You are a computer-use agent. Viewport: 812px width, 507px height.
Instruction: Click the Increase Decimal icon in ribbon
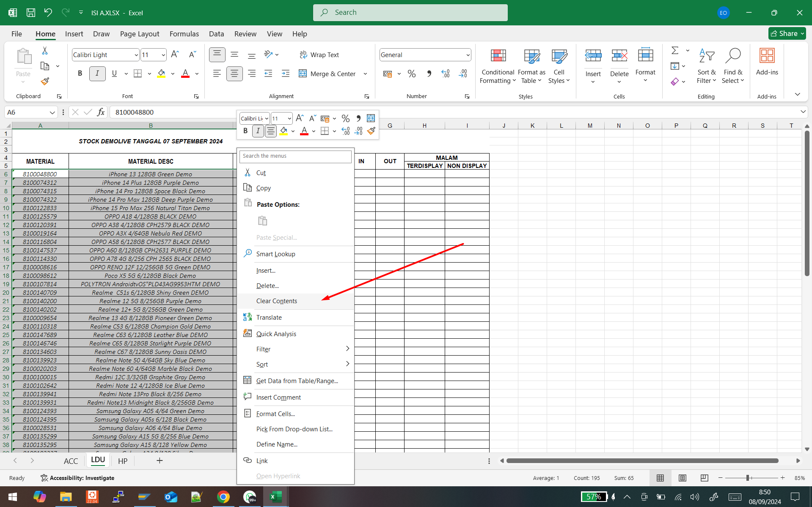[446, 74]
